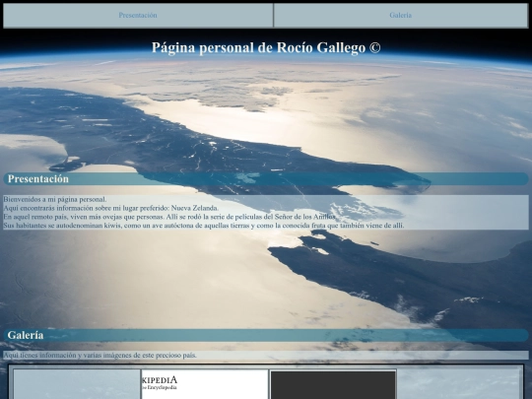Select the page title 'Página personal de Rocío Gallego ©'
The width and height of the screenshot is (532, 399).
coord(266,48)
